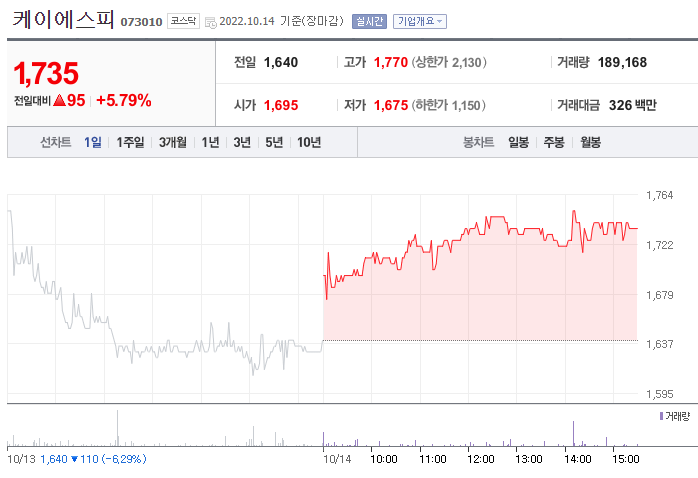
Task: Click the change rate +5.79%
Action: pyautogui.click(x=124, y=101)
